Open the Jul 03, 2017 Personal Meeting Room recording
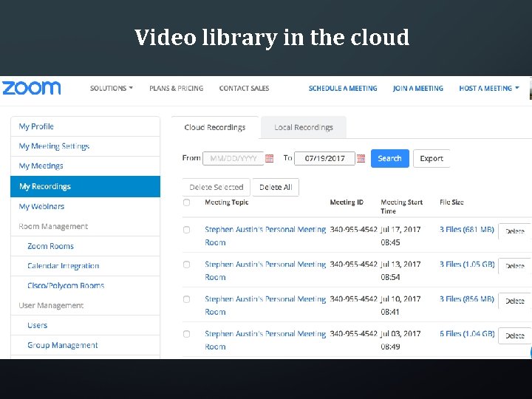The width and height of the screenshot is (532, 399). pos(265,340)
